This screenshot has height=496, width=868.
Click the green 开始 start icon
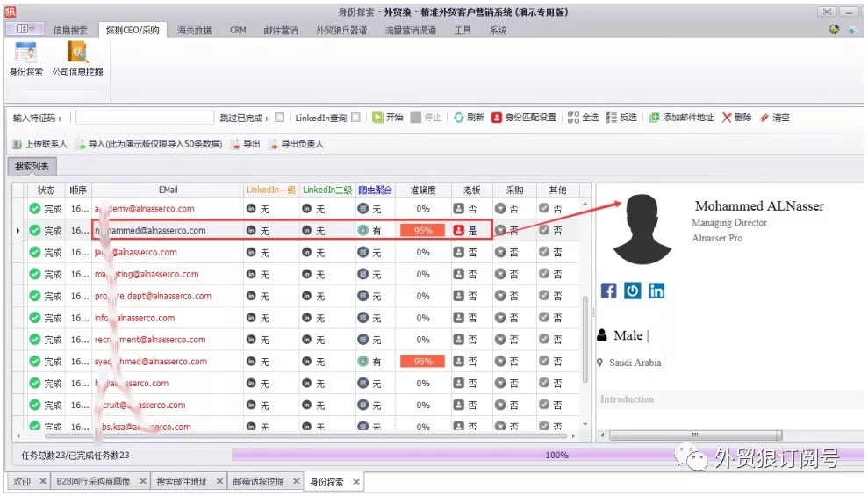tap(377, 118)
